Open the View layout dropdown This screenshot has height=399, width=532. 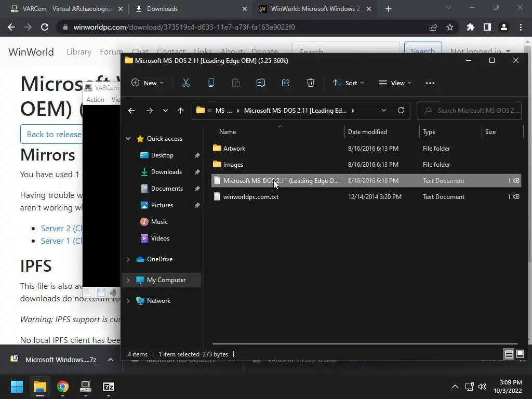point(395,83)
